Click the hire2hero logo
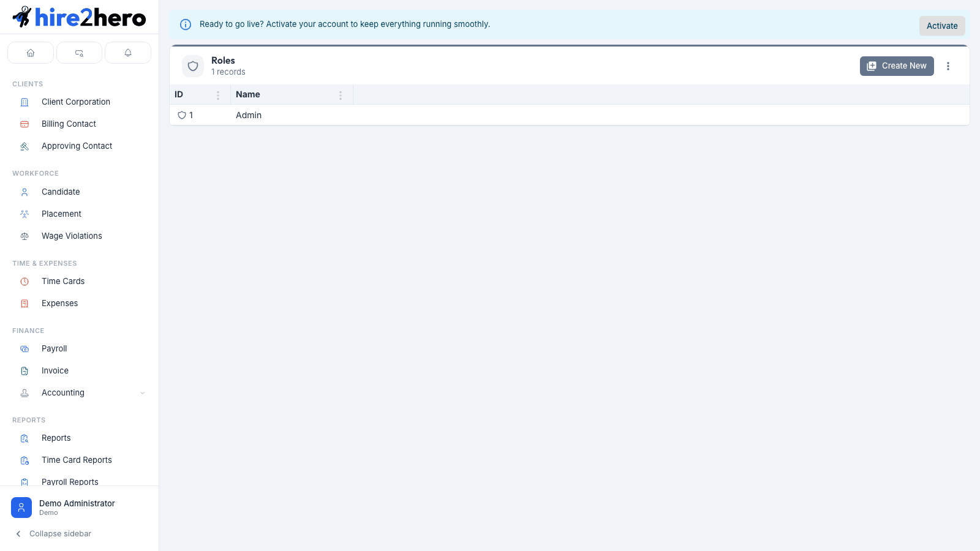This screenshot has width=980, height=551. (80, 17)
